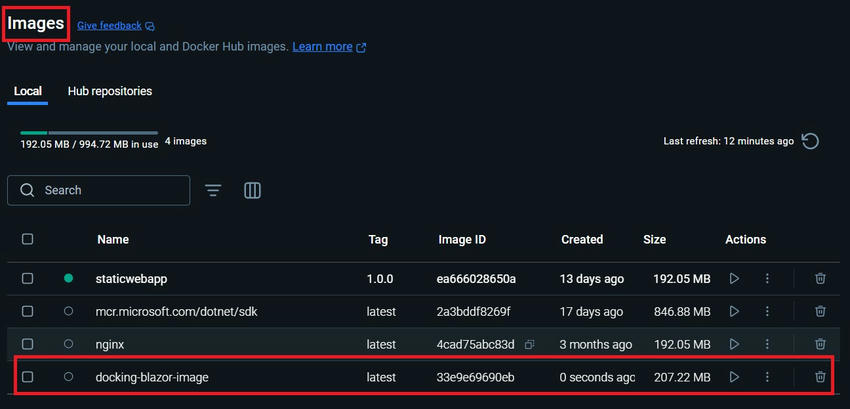Viewport: 850px width, 409px height.
Task: Open the docking-blazor-image name
Action: [152, 377]
